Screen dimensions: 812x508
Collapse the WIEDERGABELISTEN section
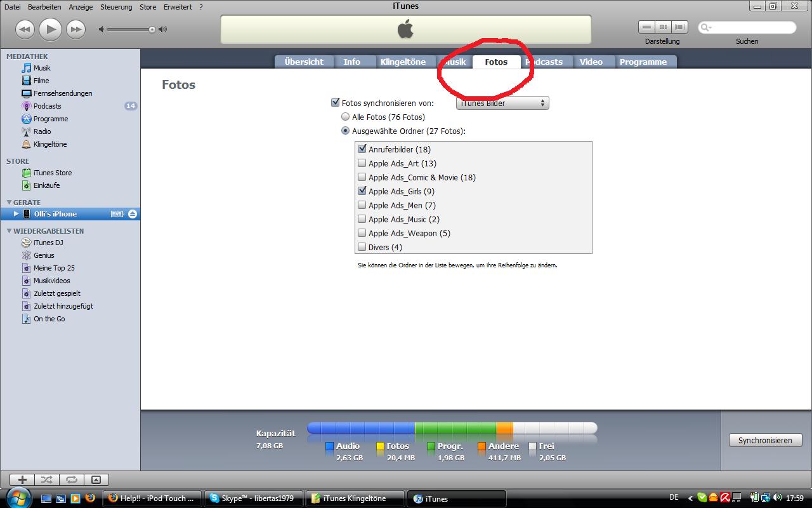coord(10,231)
